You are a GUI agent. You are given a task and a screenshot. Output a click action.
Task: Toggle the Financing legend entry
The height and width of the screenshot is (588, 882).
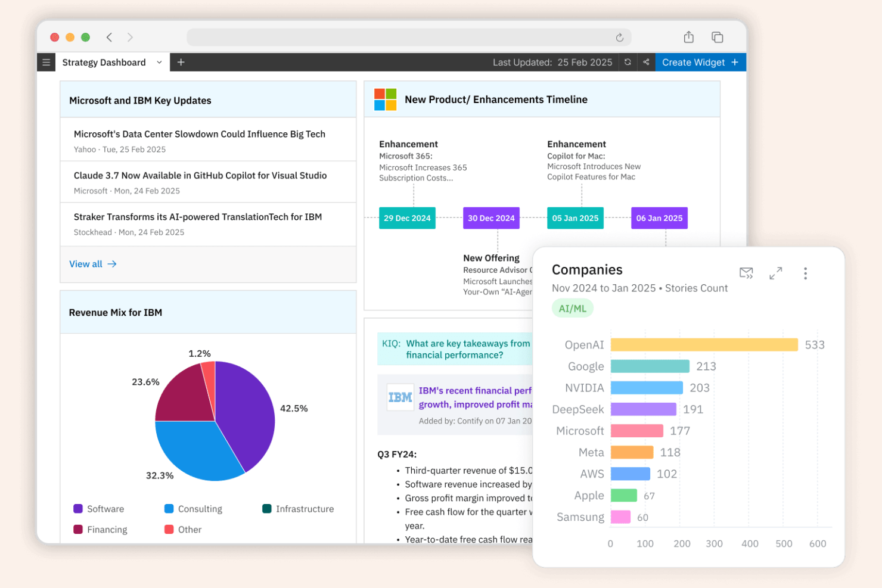coord(101,529)
